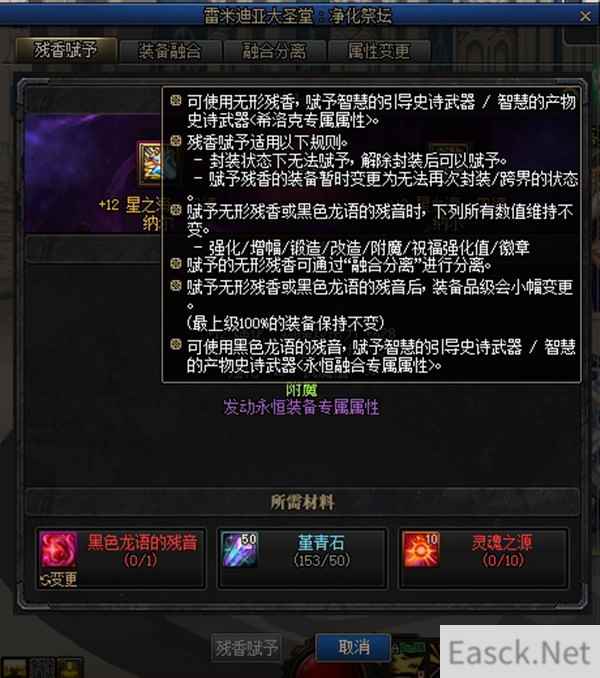The height and width of the screenshot is (678, 600).
Task: Close the 净化祭坛 window
Action: coord(585,16)
